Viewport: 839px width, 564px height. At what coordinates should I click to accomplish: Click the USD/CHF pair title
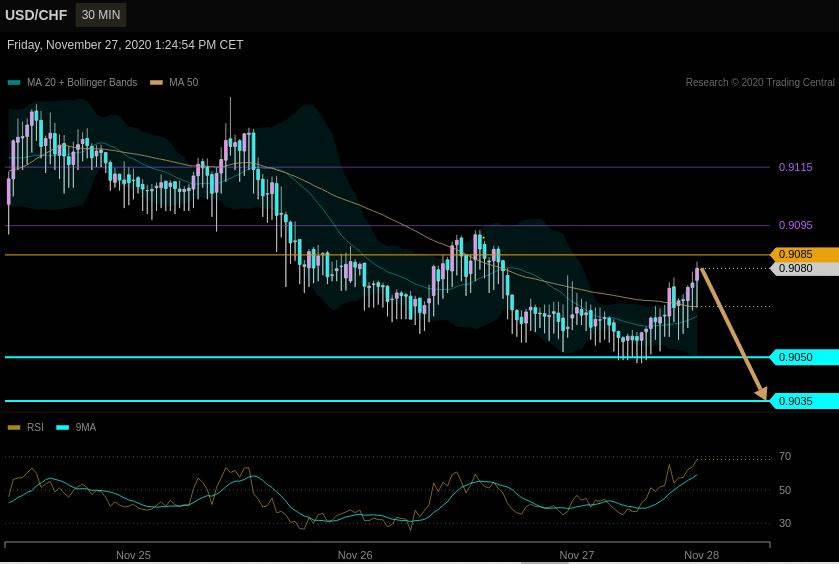coord(36,15)
